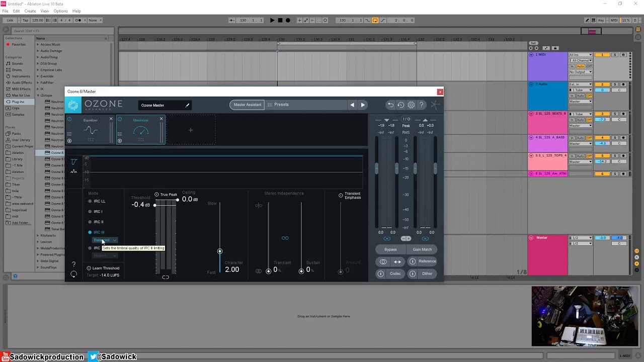The width and height of the screenshot is (644, 362).
Task: Click the Ozone undo arrow icon
Action: (x=390, y=105)
